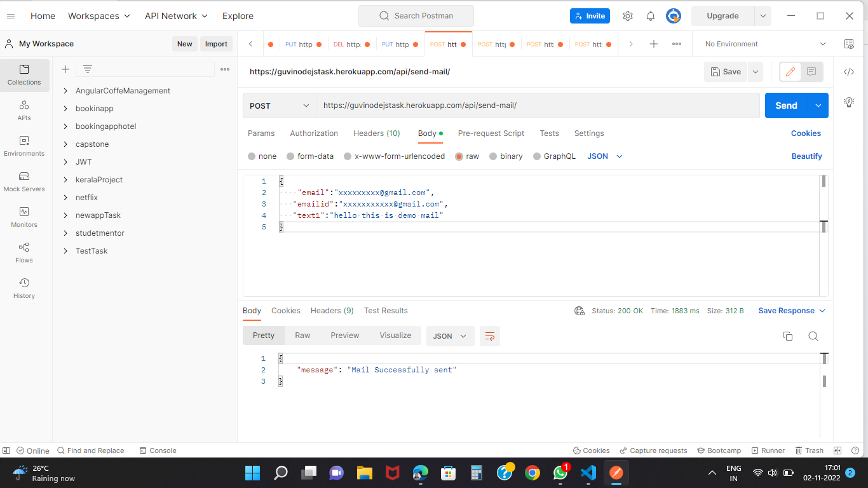The height and width of the screenshot is (488, 868).
Task: Create a new collection with plus icon
Action: 65,69
